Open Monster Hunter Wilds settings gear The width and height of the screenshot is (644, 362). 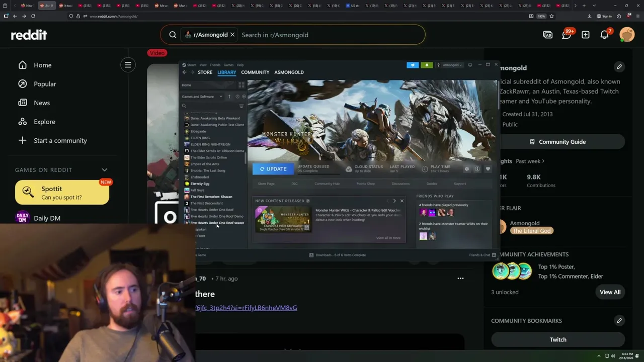click(466, 169)
